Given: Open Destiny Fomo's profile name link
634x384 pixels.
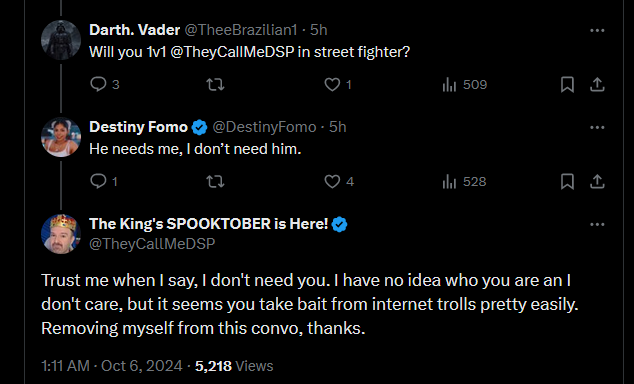Looking at the screenshot, I should 138,127.
